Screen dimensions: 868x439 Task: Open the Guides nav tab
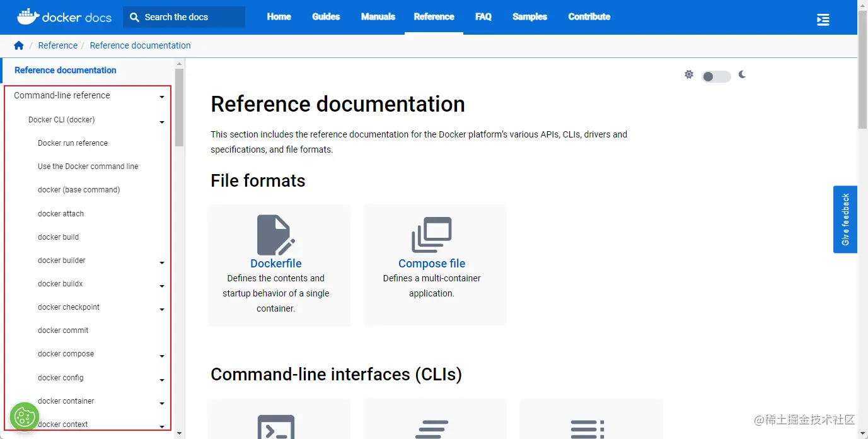326,17
